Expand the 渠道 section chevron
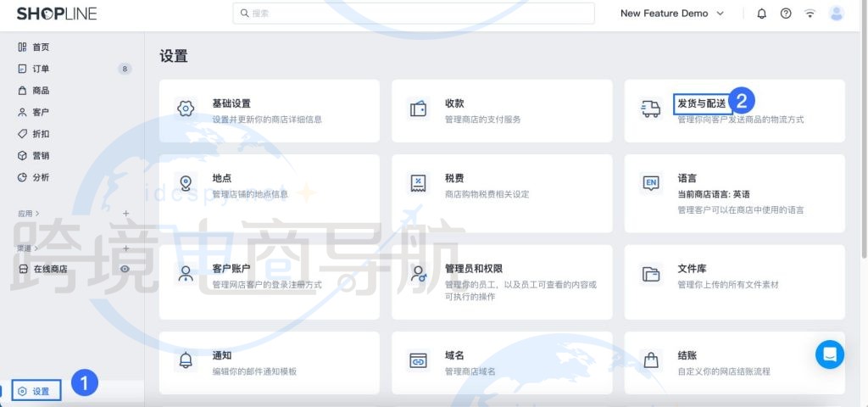 (37, 248)
